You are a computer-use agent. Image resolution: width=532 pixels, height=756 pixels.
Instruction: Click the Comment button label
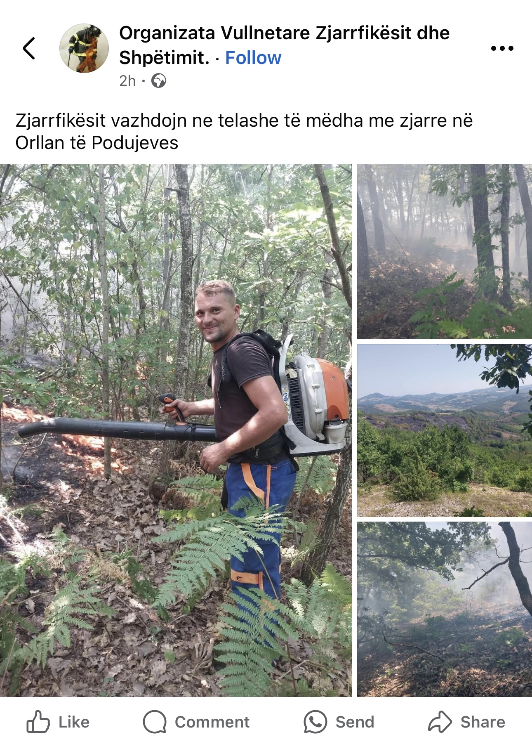[212, 722]
